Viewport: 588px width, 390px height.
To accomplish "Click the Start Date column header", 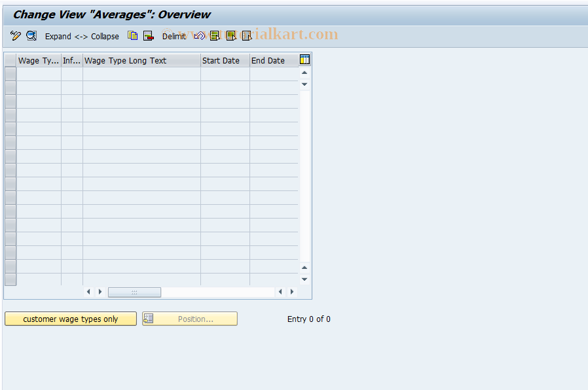I will coord(225,60).
